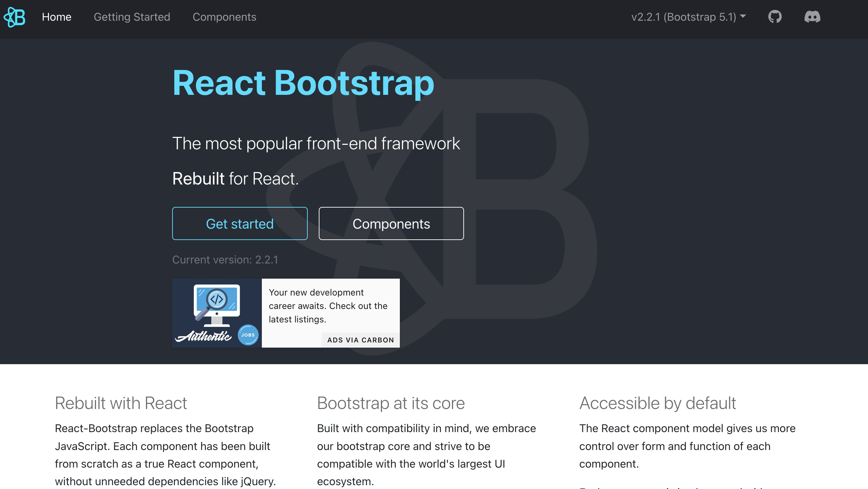Click the blue JOBS badge in ad
Screen dimensions: 868x489
(248, 335)
